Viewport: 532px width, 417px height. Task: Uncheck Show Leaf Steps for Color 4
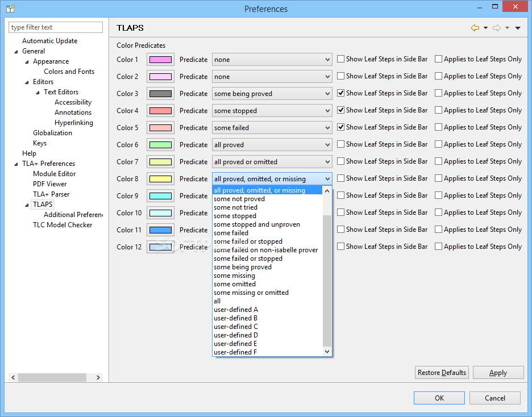coord(340,110)
